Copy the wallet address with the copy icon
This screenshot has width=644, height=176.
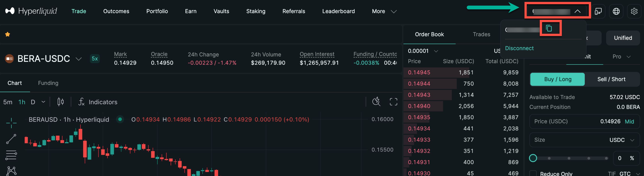[x=549, y=28]
